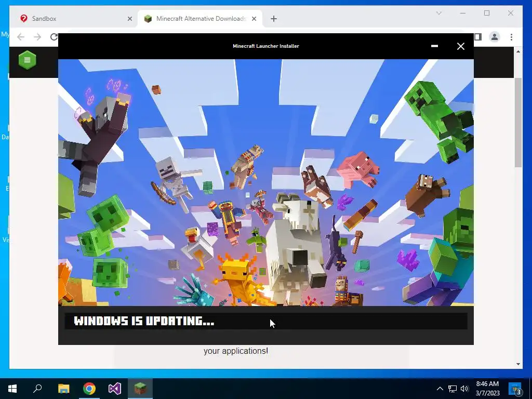Screen dimensions: 532x399
Task: Reload the current page
Action: [x=54, y=37]
